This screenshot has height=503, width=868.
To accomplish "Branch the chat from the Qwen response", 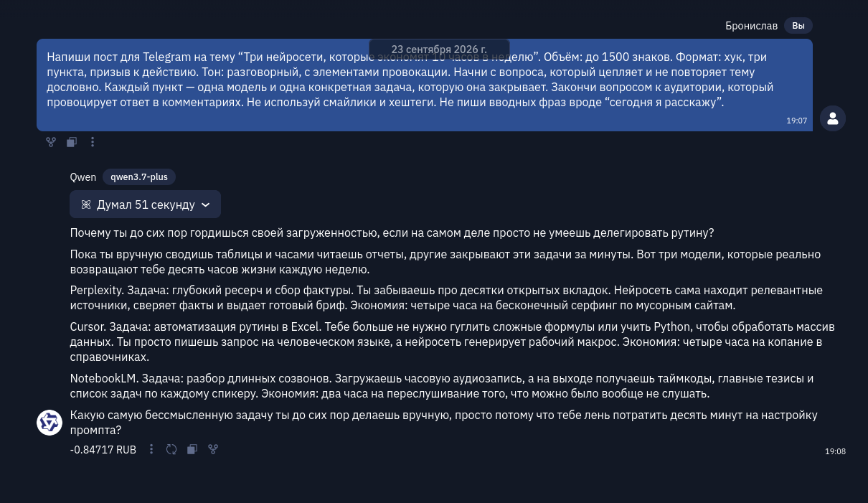I will point(213,449).
